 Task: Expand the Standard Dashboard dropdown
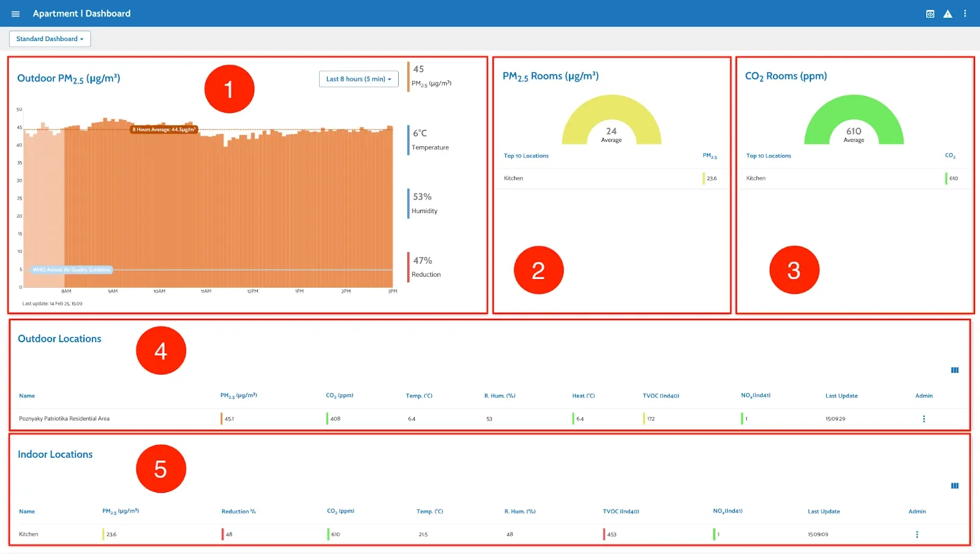click(x=50, y=39)
